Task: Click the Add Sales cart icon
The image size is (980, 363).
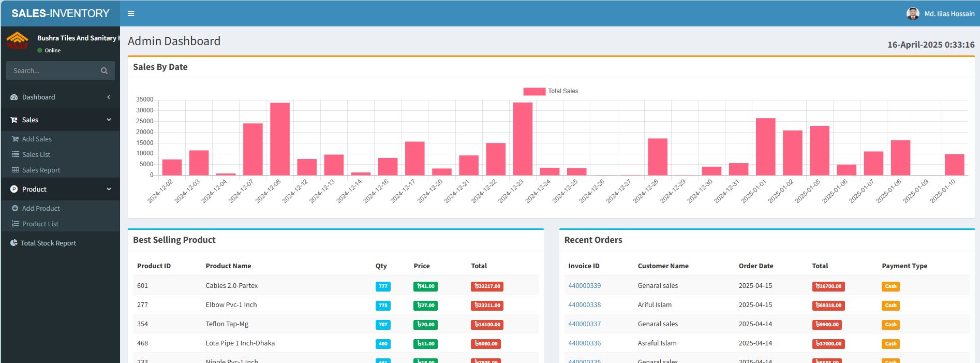Action: pos(16,139)
